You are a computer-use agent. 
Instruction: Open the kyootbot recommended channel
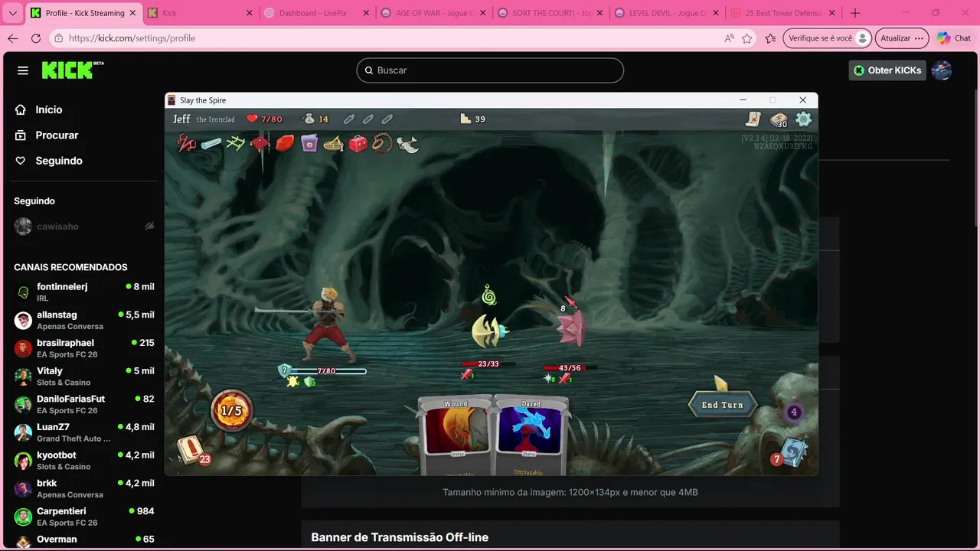(x=84, y=460)
